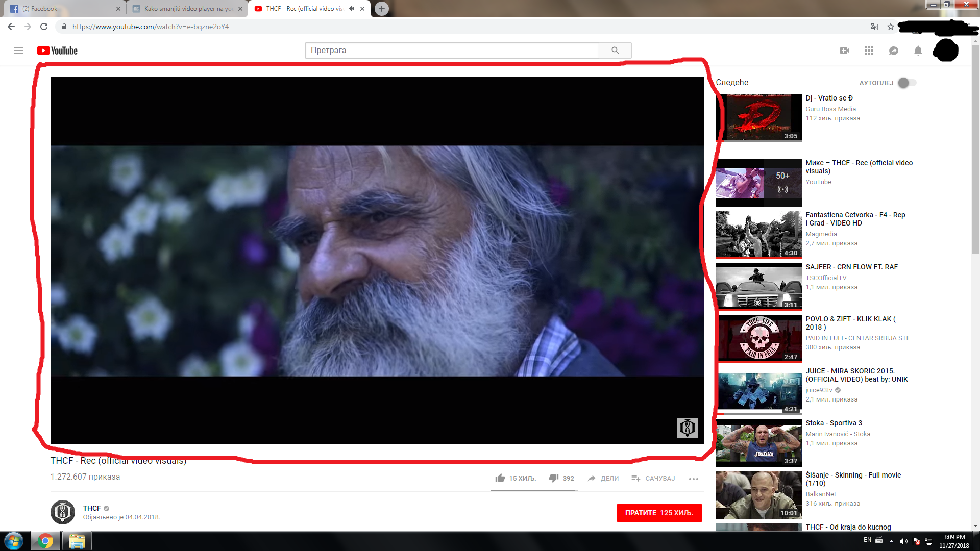Open the three-dot more actions menu

[693, 479]
